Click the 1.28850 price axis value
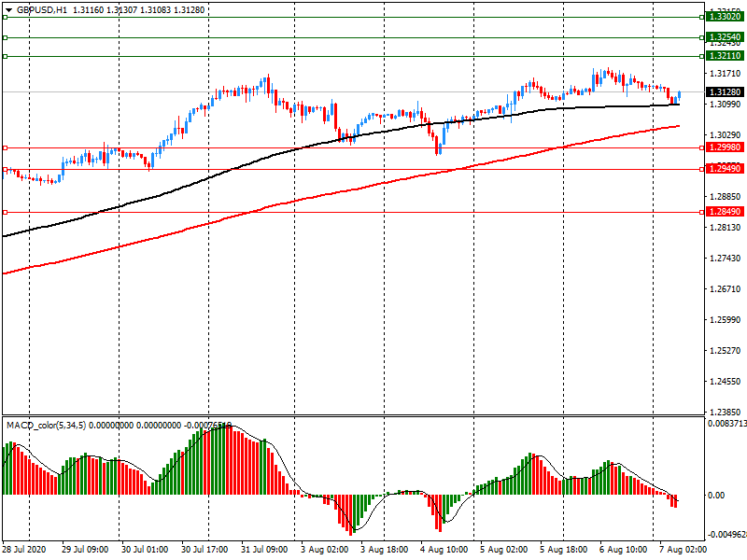 (726, 197)
